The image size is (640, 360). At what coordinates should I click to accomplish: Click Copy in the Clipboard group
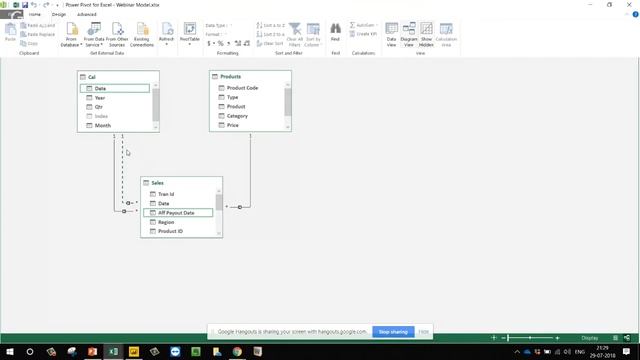(x=29, y=43)
